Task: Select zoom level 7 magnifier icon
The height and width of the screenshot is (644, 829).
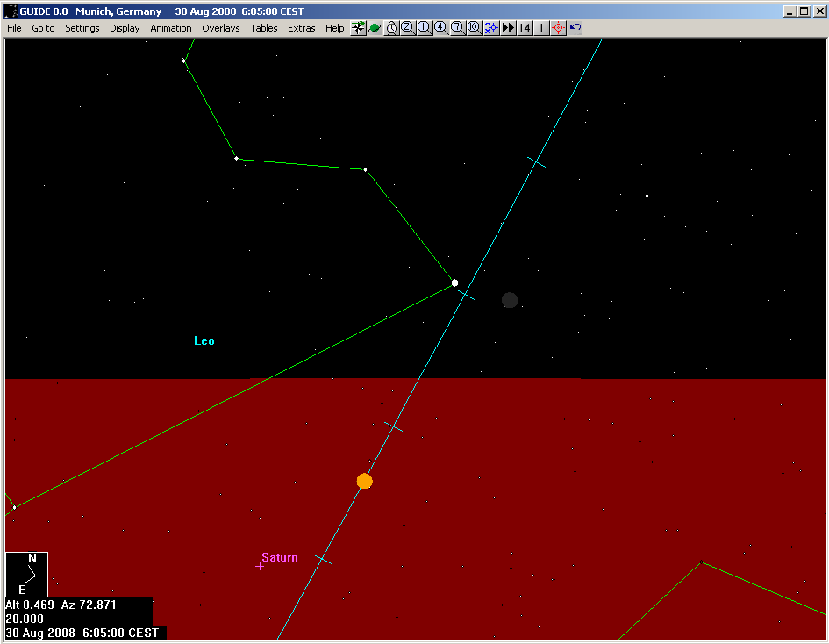Action: coord(458,28)
